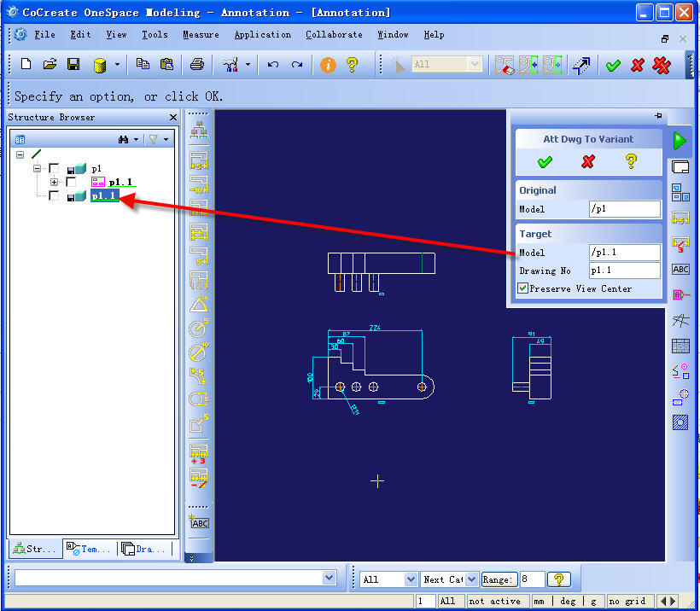This screenshot has height=611, width=700.
Task: Check the box beside highlighted p1.1 part
Action: (54, 195)
